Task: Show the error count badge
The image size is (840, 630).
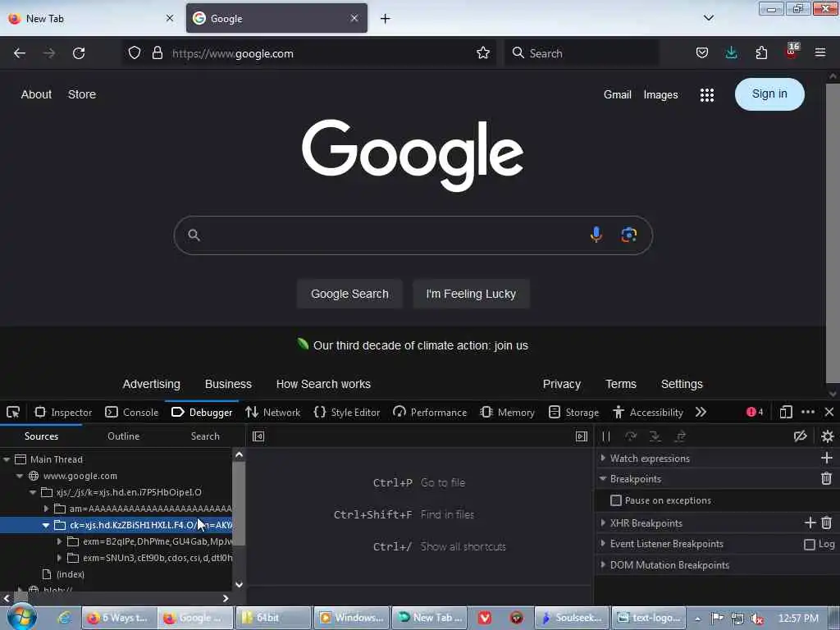Action: 755,412
